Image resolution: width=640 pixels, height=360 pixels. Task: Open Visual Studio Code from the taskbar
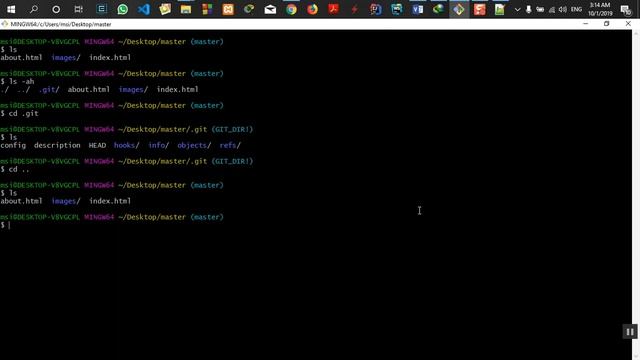pyautogui.click(x=144, y=9)
